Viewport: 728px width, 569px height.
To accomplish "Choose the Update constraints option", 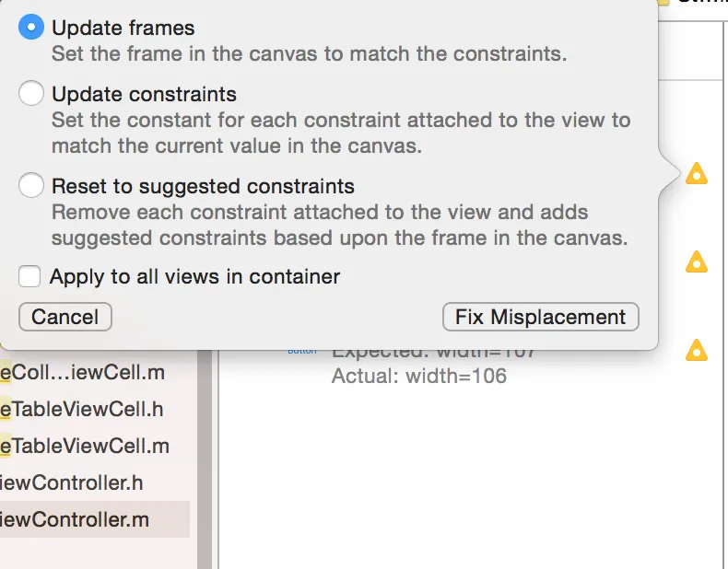I will [31, 94].
